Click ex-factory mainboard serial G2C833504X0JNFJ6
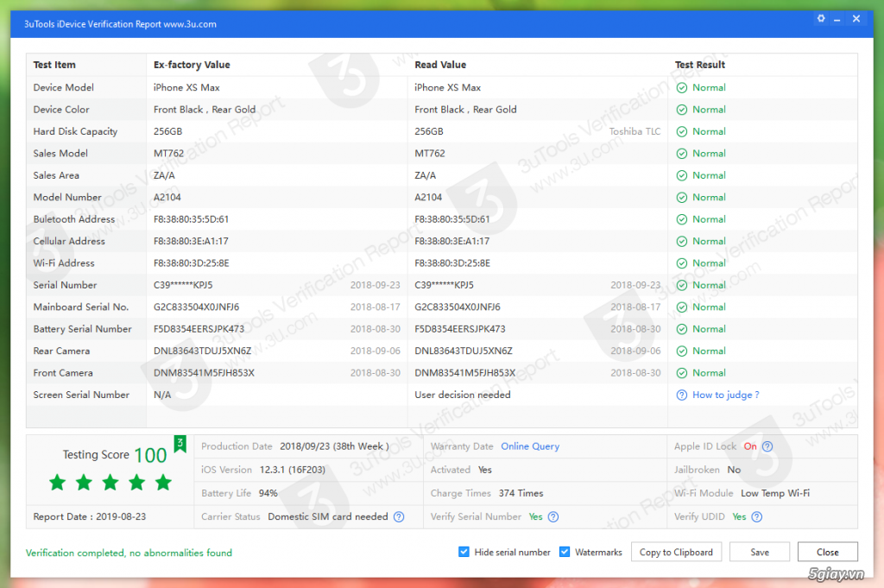This screenshot has height=588, width=884. coord(196,307)
